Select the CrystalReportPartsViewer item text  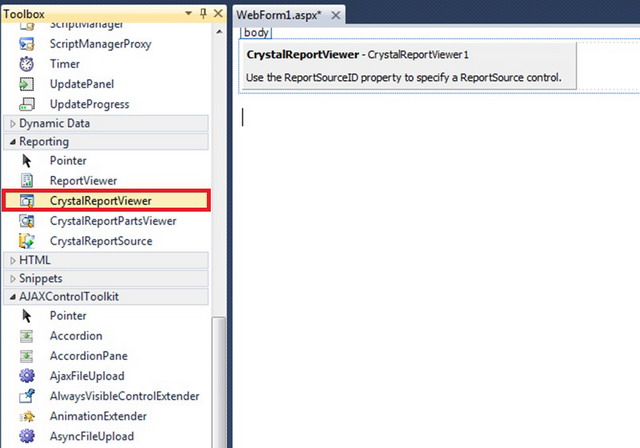[113, 221]
